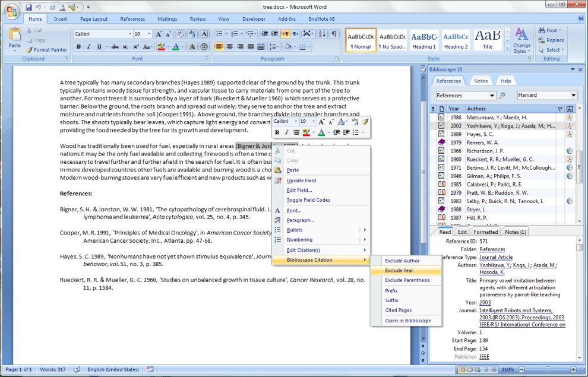The height and width of the screenshot is (377, 588).
Task: Click the ribbon font color button
Action: [176, 47]
